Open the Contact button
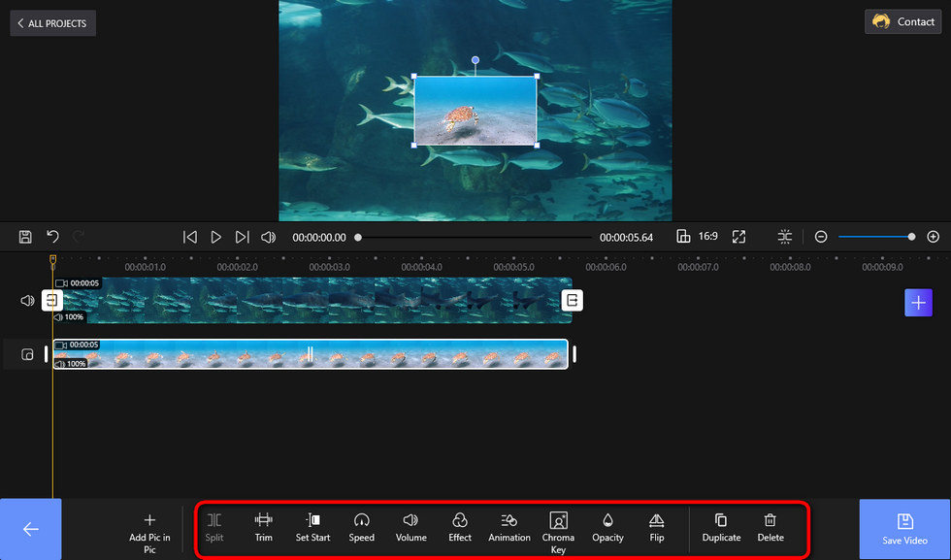Viewport: 951px width, 560px height. pyautogui.click(x=903, y=22)
